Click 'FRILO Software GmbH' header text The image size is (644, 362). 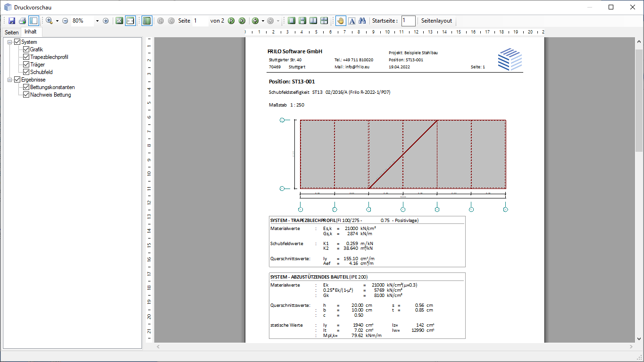tap(295, 51)
